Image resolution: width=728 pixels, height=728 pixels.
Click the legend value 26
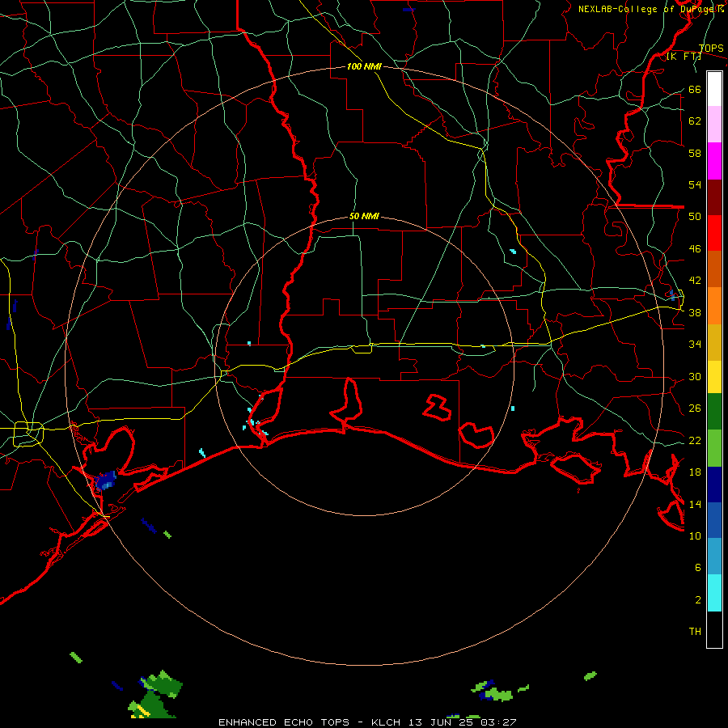point(695,408)
